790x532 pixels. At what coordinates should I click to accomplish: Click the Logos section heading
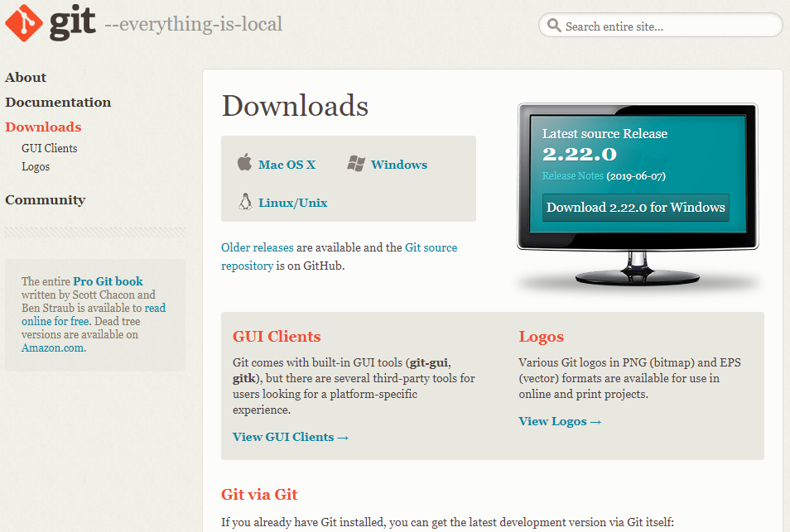click(541, 337)
